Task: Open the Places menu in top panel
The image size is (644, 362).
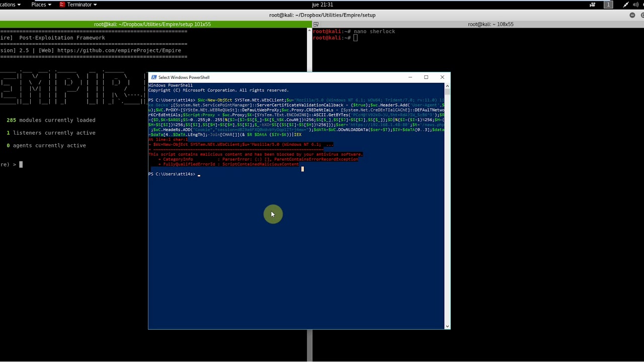Action: pyautogui.click(x=41, y=5)
